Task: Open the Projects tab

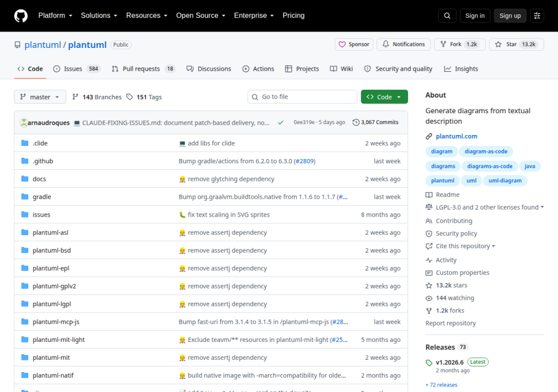Action: click(x=302, y=69)
